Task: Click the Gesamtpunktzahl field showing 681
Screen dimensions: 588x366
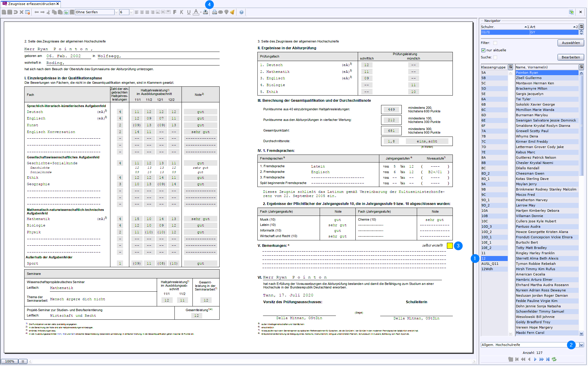Action: (391, 131)
